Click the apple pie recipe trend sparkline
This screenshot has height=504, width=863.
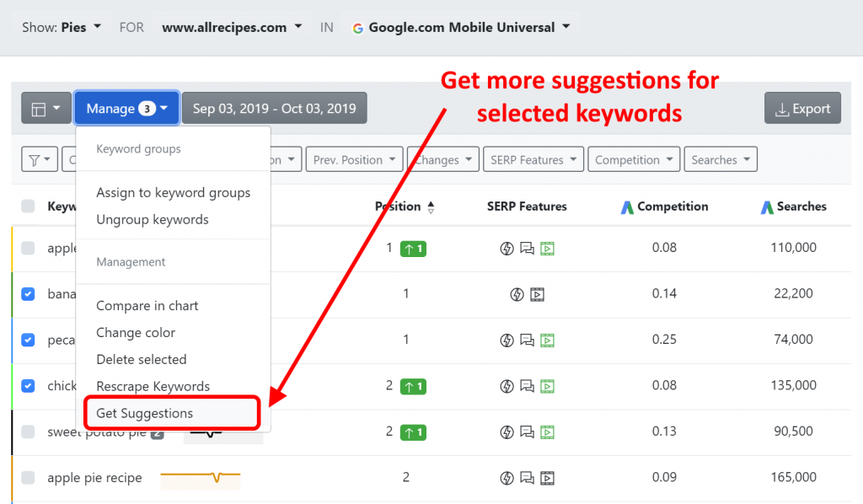click(201, 478)
